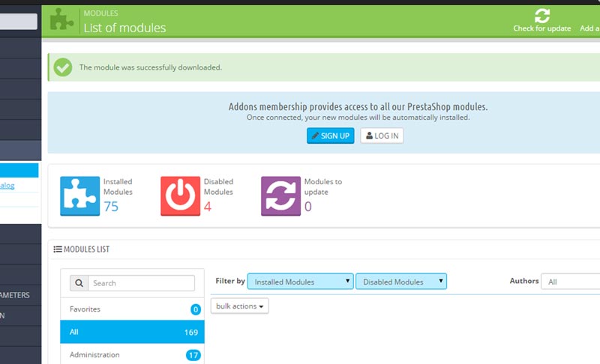
Task: Open the Authors All dropdown
Action: (571, 282)
